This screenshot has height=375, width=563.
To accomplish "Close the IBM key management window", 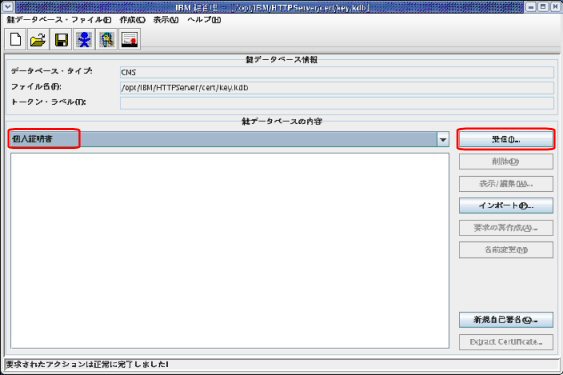I will (555, 6).
